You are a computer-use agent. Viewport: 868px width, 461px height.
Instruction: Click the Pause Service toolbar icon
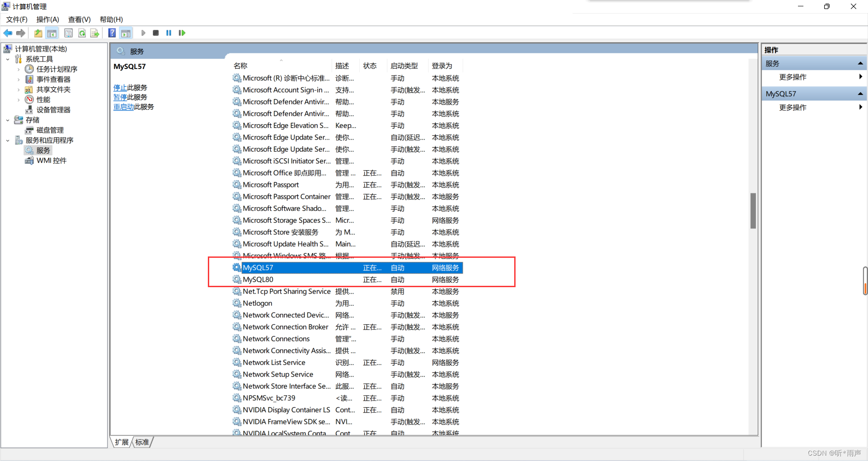tap(169, 33)
